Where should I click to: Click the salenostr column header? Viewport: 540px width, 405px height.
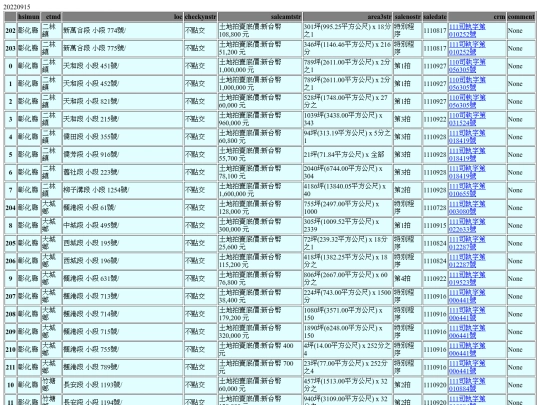(407, 17)
